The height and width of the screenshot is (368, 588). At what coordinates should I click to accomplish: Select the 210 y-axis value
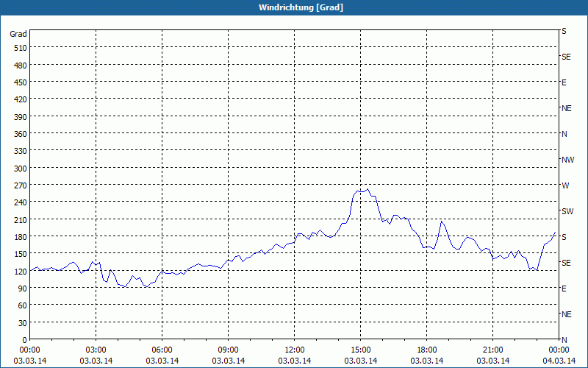click(x=21, y=219)
